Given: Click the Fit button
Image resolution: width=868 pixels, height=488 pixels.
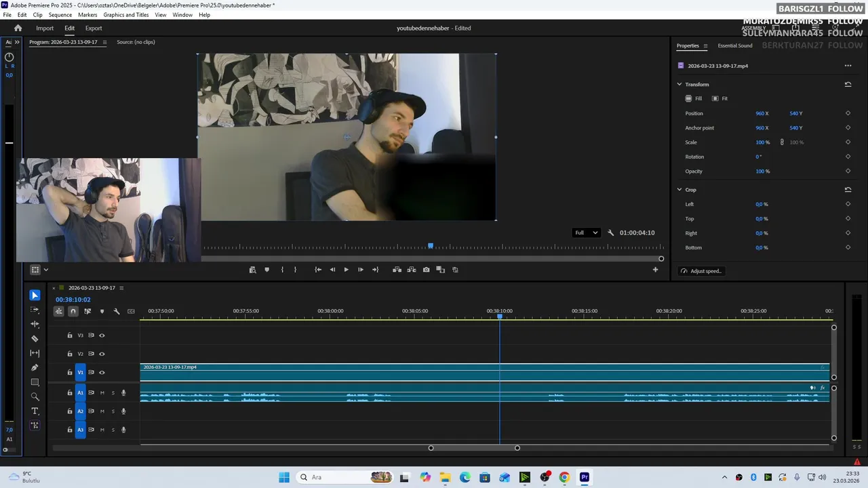Looking at the screenshot, I should click(719, 98).
